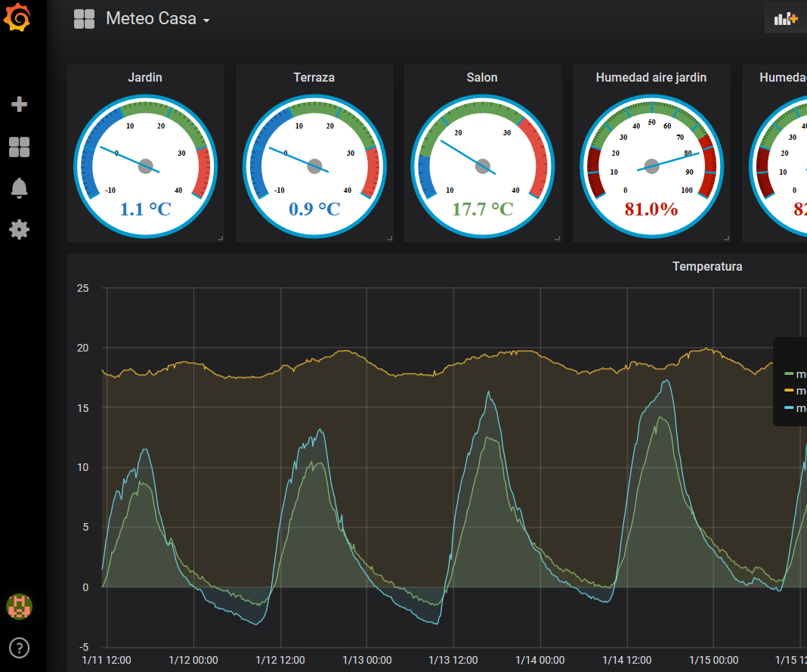Click the dashboards grid icon beside title
Image resolution: width=807 pixels, height=672 pixels.
[83, 18]
